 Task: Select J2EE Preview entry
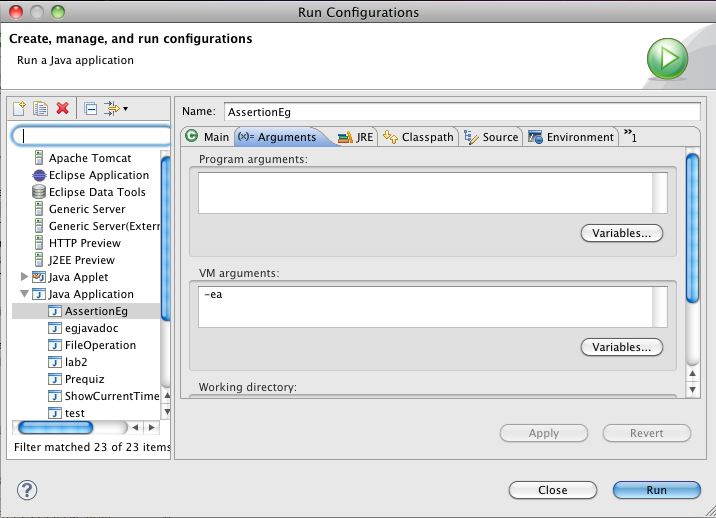coord(81,260)
